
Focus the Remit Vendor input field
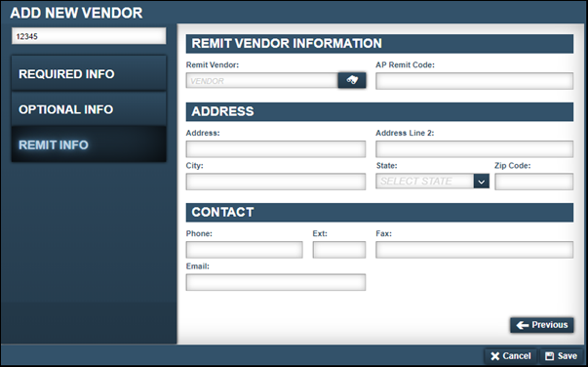[x=261, y=81]
